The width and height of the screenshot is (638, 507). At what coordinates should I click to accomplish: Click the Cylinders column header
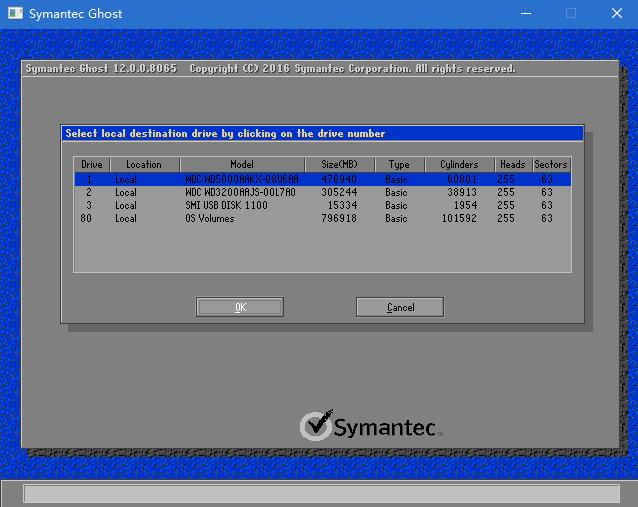pos(459,164)
